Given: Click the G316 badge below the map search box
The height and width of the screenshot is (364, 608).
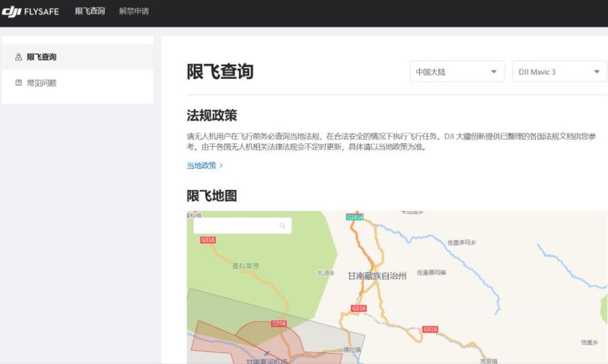Looking at the screenshot, I should pyautogui.click(x=208, y=240).
